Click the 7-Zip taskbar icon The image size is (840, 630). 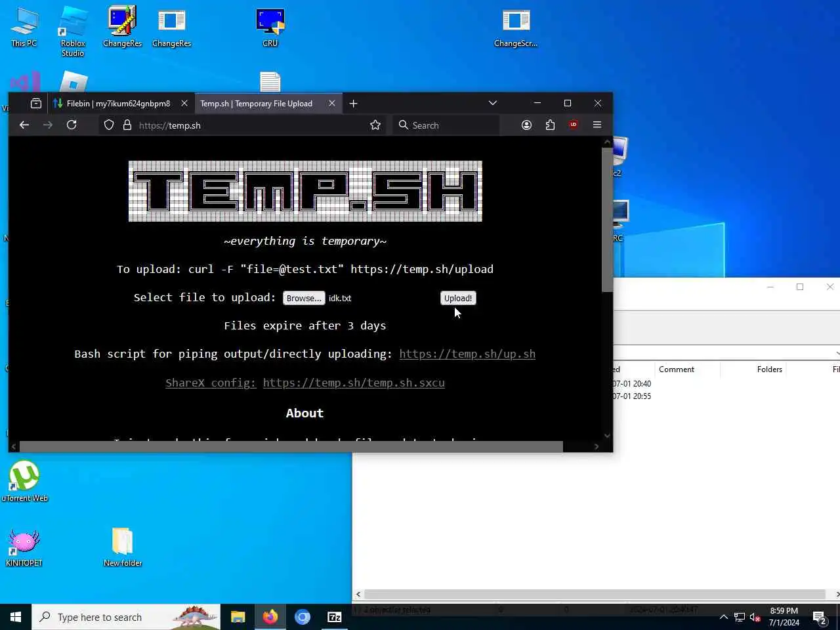[334, 617]
